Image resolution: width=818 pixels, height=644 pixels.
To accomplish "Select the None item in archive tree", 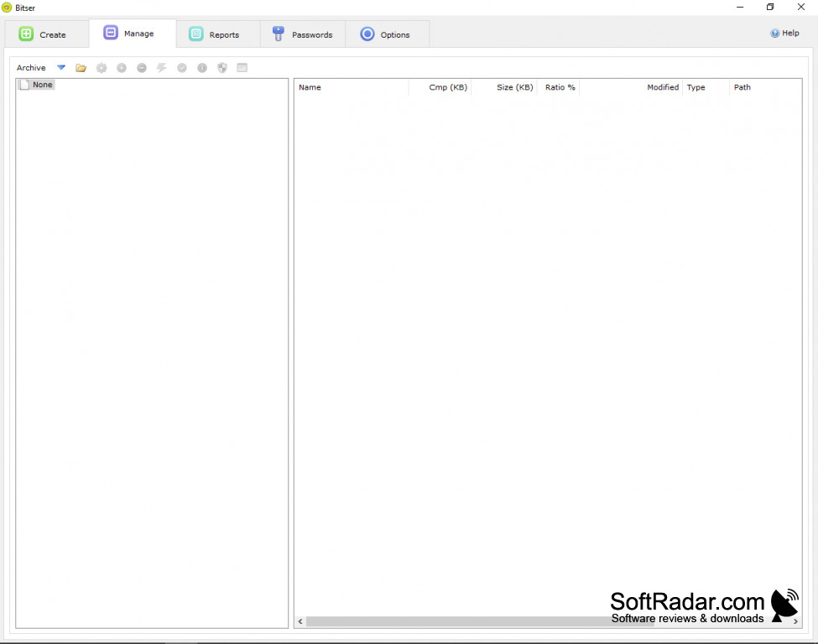I will (x=37, y=85).
